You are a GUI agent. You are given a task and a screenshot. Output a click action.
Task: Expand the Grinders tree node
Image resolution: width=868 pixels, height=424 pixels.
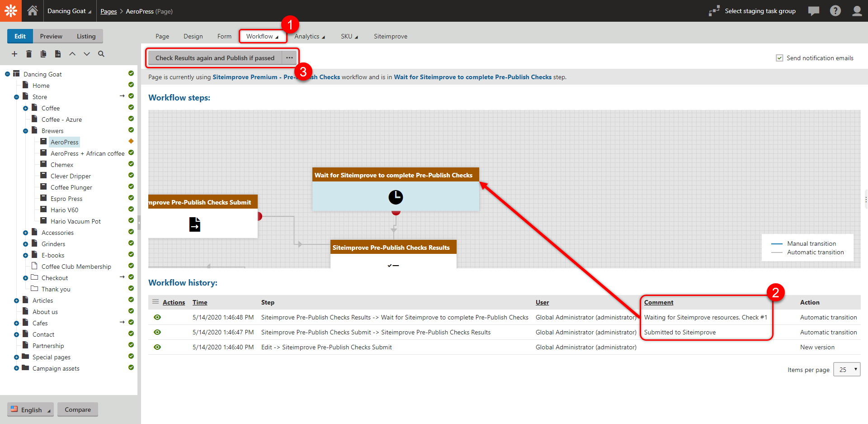click(25, 244)
